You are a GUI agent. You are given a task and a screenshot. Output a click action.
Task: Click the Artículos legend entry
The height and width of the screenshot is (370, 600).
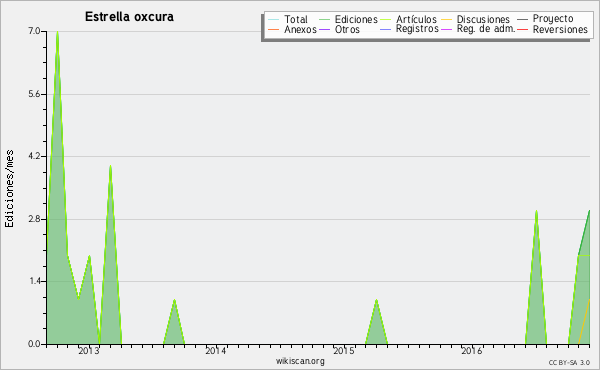point(409,19)
